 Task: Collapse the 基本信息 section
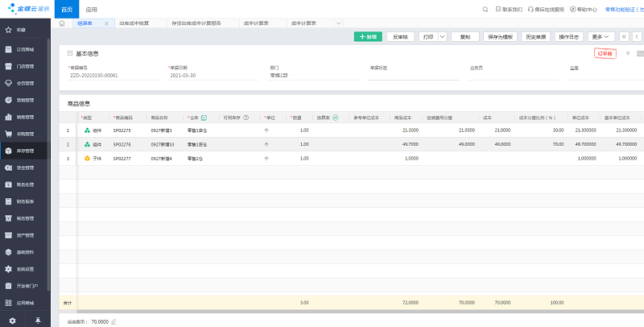[70, 53]
